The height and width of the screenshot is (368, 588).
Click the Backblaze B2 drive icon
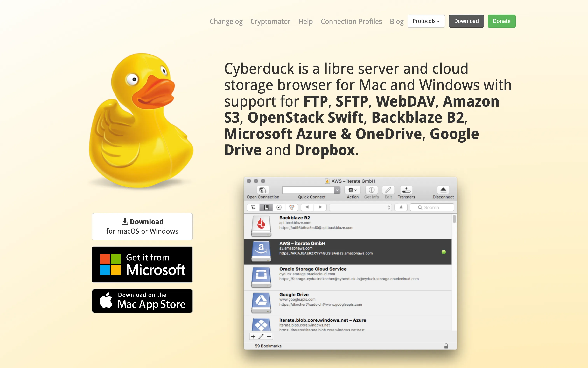tap(261, 226)
